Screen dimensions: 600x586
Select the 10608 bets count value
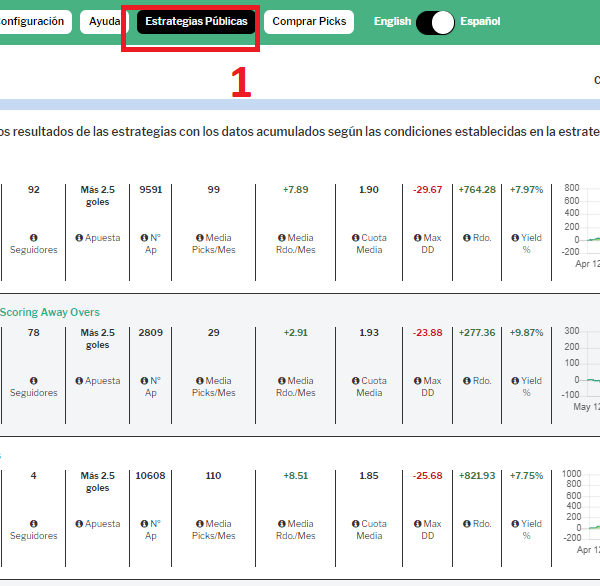coord(150,476)
